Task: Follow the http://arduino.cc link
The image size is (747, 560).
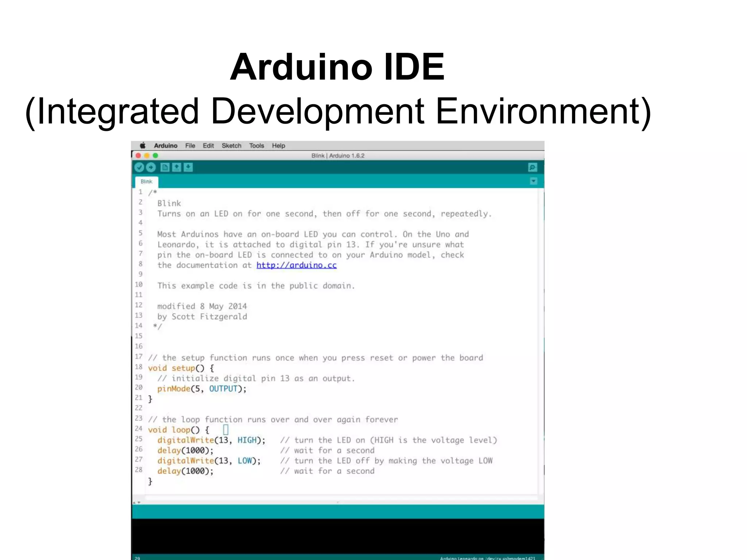Action: (296, 265)
